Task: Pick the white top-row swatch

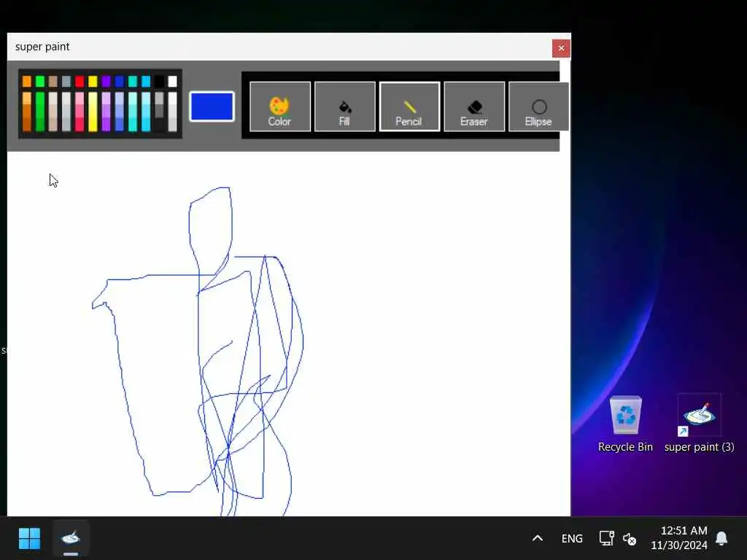Action: (172, 82)
